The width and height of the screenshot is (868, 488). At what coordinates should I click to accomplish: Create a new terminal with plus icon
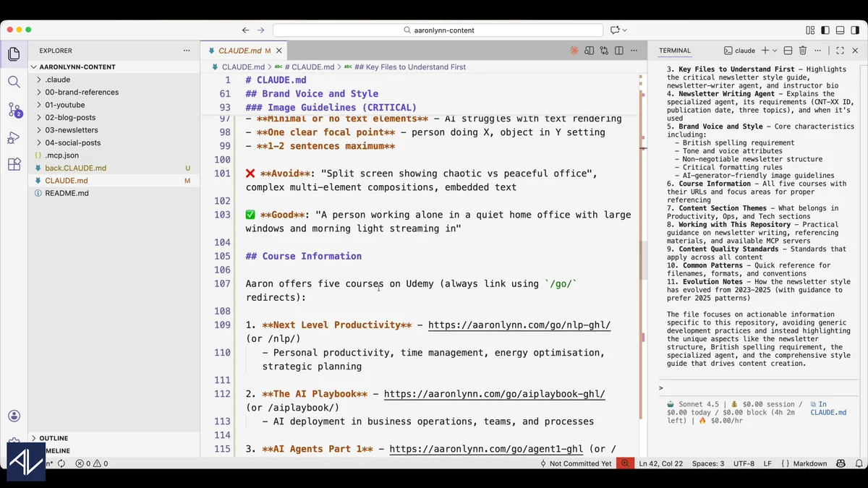765,51
